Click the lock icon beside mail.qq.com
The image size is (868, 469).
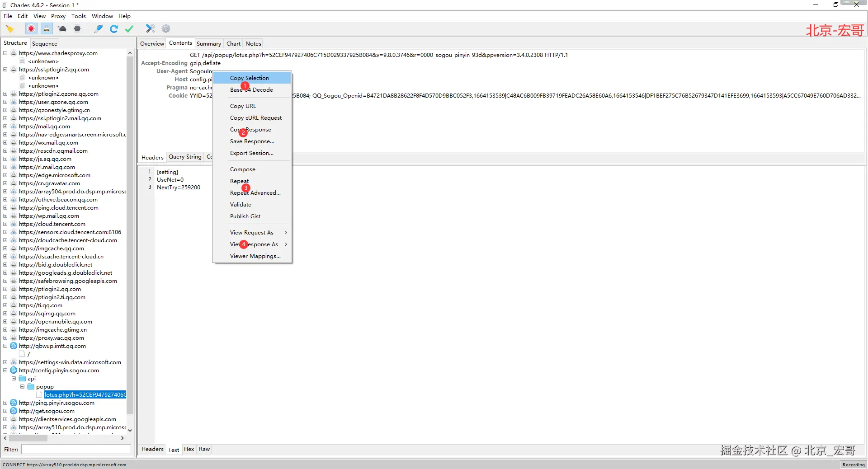[14, 127]
